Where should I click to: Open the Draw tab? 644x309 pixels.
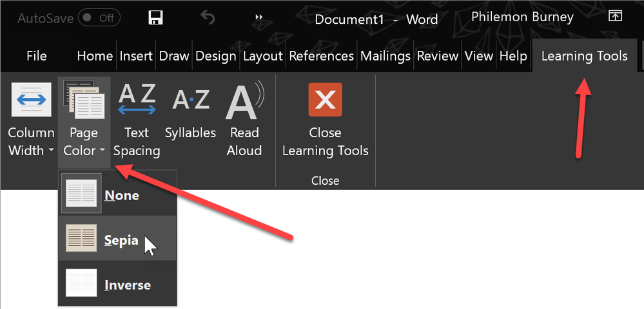tap(174, 56)
